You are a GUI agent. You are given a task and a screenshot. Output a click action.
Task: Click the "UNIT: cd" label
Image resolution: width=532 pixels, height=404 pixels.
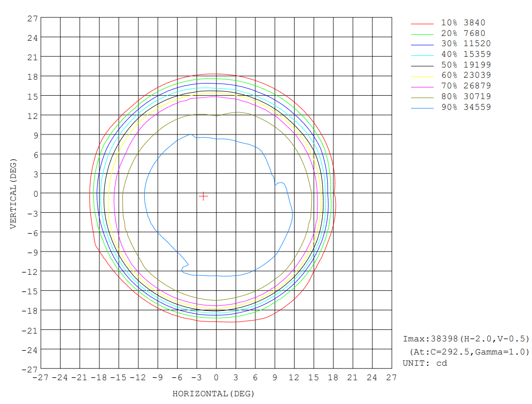[425, 363]
